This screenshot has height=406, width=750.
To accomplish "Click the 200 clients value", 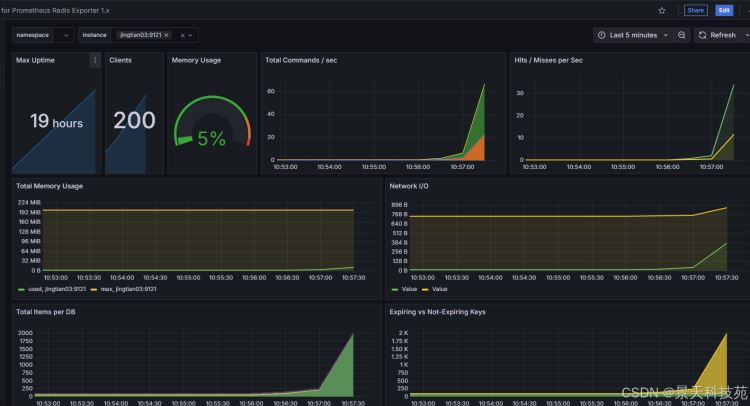I will pyautogui.click(x=134, y=120).
